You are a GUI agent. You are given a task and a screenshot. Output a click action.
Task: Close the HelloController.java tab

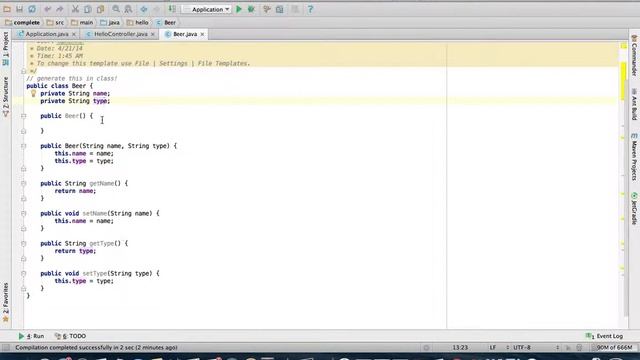pyautogui.click(x=153, y=34)
